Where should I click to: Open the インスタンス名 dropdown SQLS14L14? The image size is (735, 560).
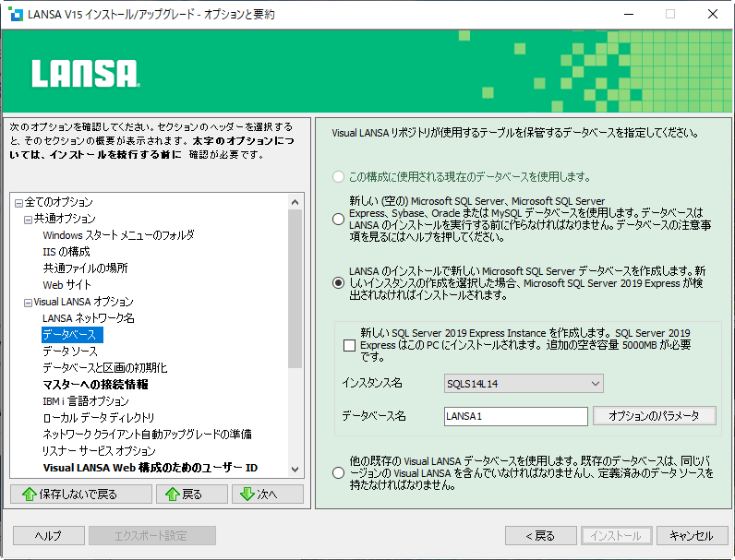click(x=524, y=384)
